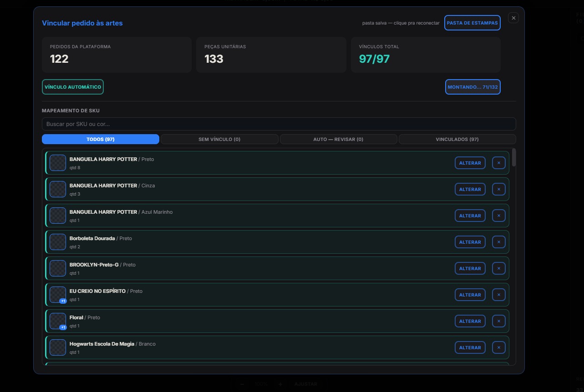
Task: Select the TODOS (97) tab
Action: point(101,139)
